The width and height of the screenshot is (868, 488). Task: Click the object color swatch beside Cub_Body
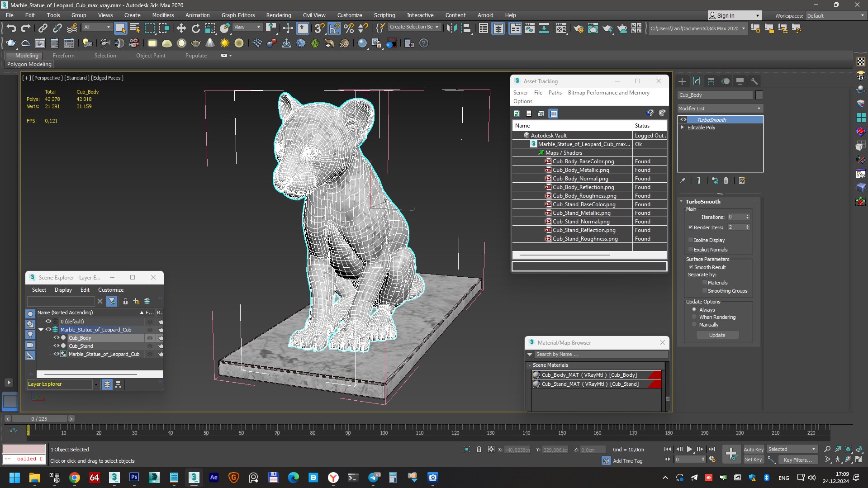point(759,95)
